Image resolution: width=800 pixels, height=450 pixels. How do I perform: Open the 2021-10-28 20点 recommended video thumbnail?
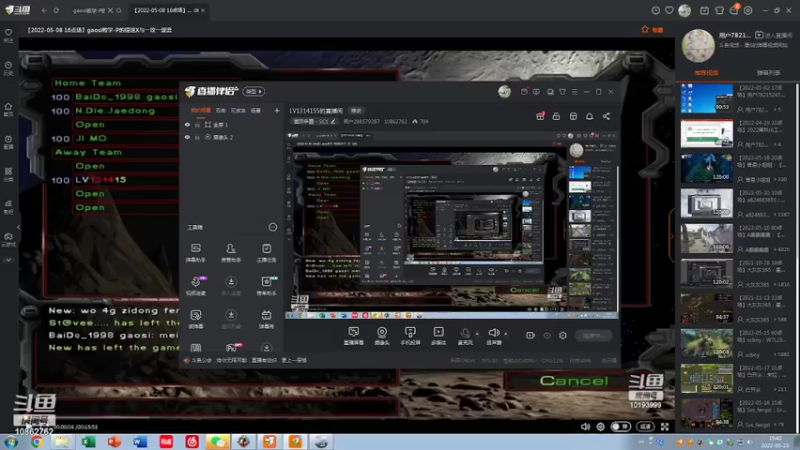coord(706,273)
